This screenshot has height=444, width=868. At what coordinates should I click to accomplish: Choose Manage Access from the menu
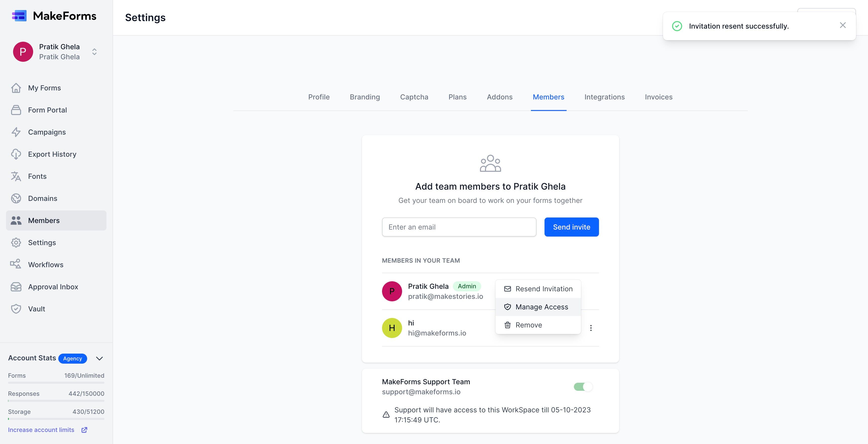538,307
